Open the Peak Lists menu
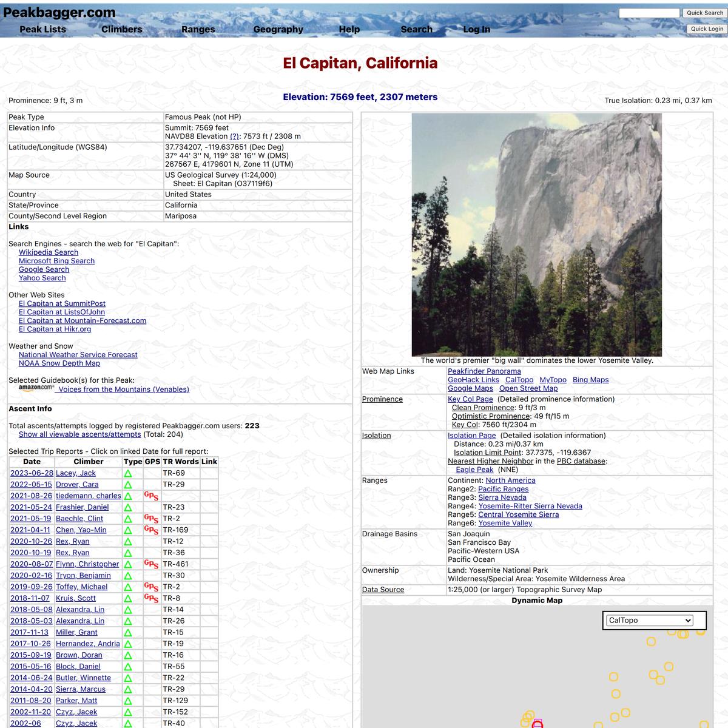Viewport: 728px width, 728px height. pos(42,29)
